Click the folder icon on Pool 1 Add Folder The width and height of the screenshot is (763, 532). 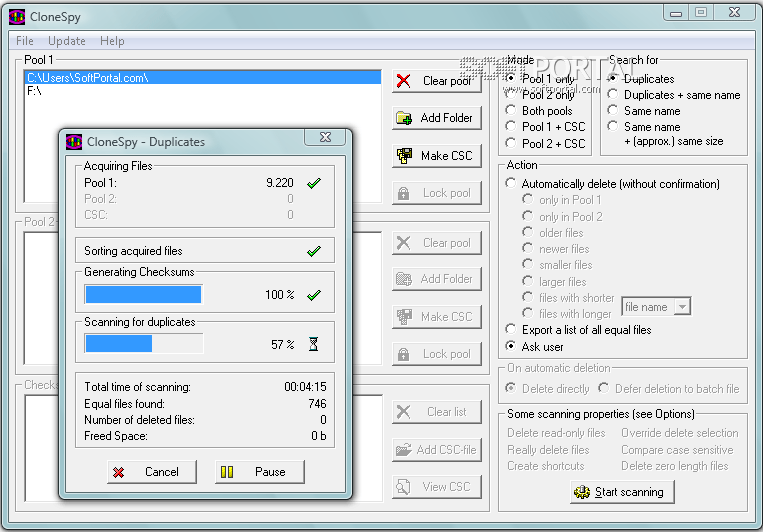(404, 118)
